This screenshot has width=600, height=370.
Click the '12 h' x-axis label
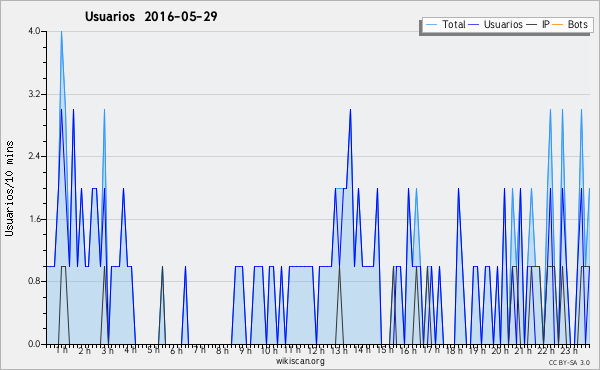316,350
